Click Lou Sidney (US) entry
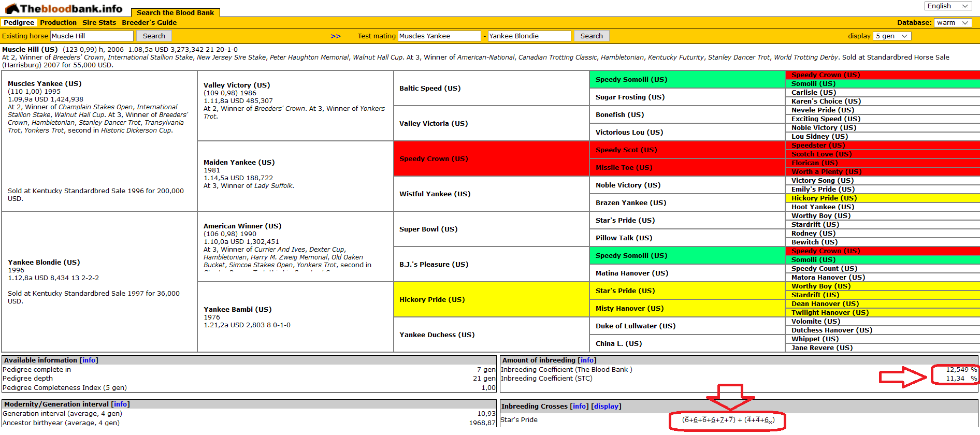This screenshot has width=980, height=435. coord(820,136)
